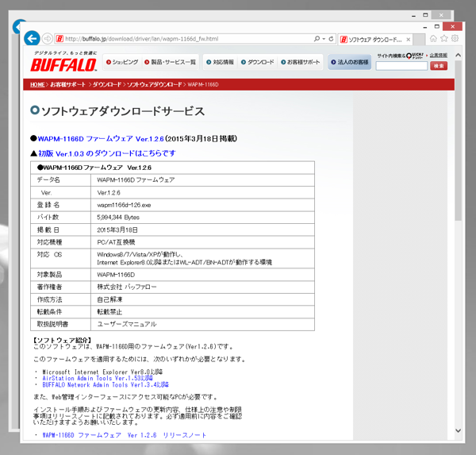Click the browser address bar URL
The width and height of the screenshot is (476, 455).
[142, 39]
